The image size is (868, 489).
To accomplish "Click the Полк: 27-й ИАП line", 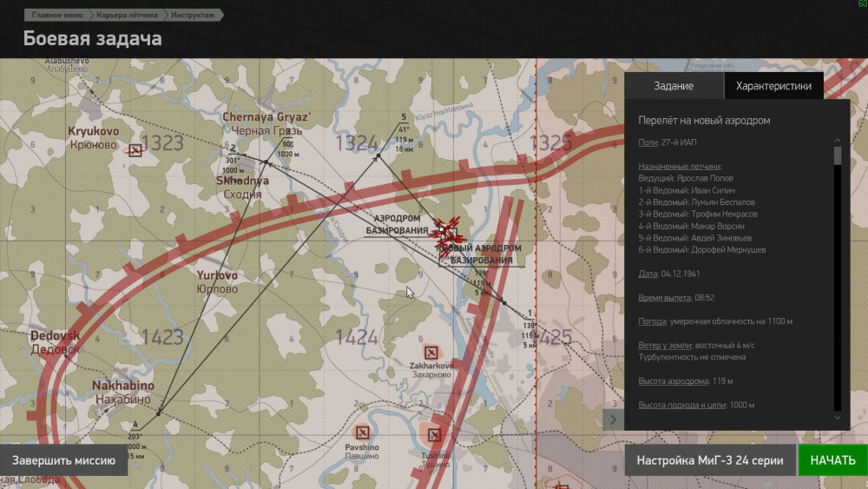I will (x=667, y=142).
